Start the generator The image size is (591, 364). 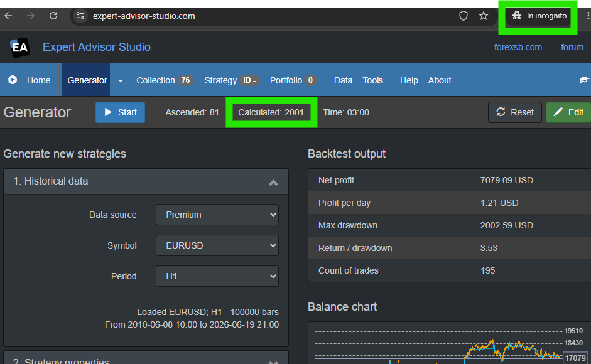click(x=120, y=112)
